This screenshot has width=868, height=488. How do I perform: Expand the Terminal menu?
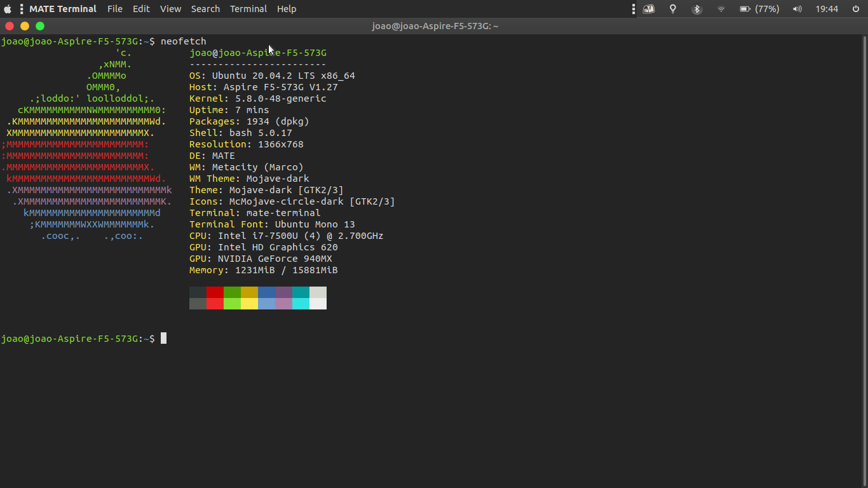pos(248,9)
